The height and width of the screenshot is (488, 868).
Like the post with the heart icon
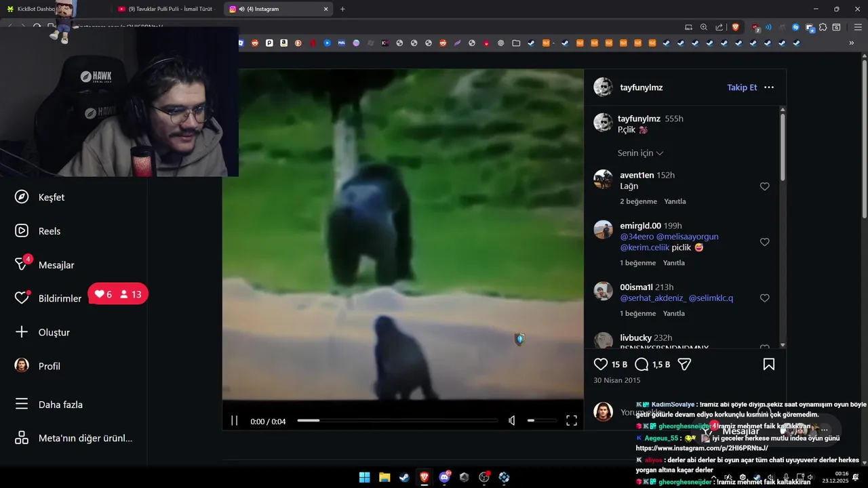pyautogui.click(x=601, y=364)
